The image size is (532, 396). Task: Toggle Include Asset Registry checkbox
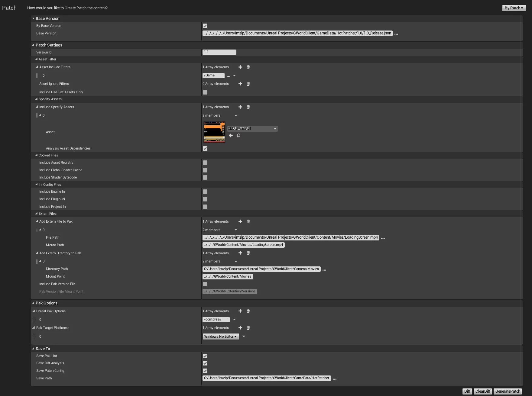pos(205,163)
